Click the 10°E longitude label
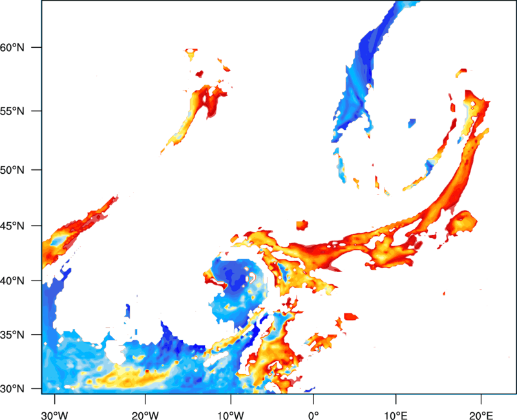 (x=396, y=415)
